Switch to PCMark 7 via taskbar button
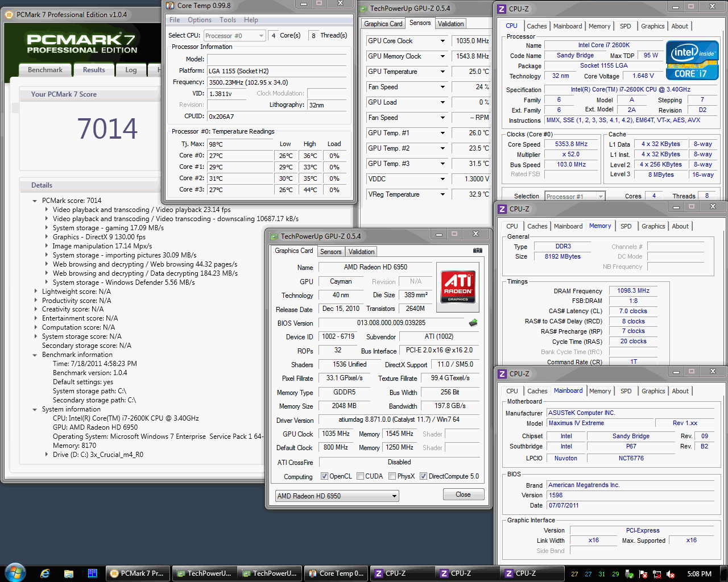Viewport: 728px width, 582px height. (137, 573)
